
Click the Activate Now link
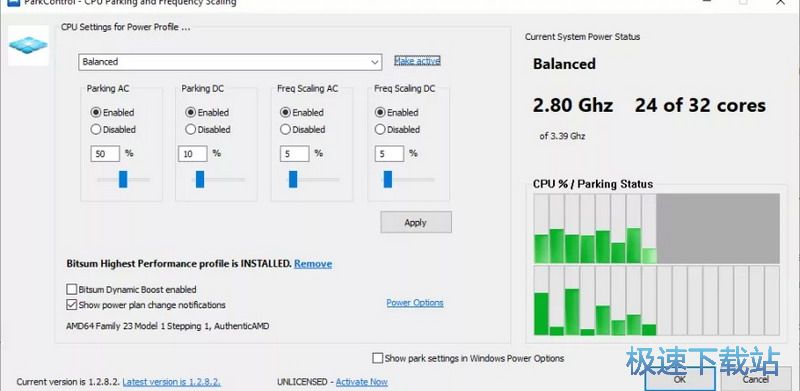(x=362, y=382)
